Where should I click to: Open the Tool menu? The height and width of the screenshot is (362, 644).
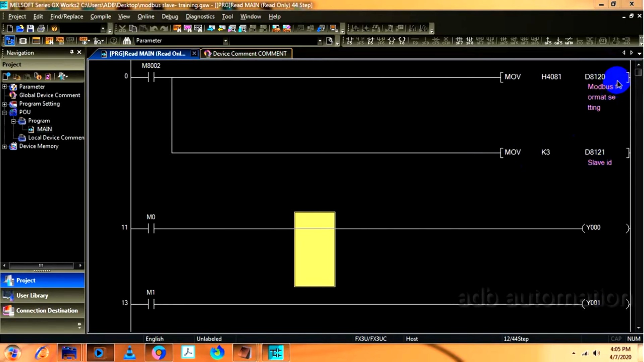click(x=227, y=16)
